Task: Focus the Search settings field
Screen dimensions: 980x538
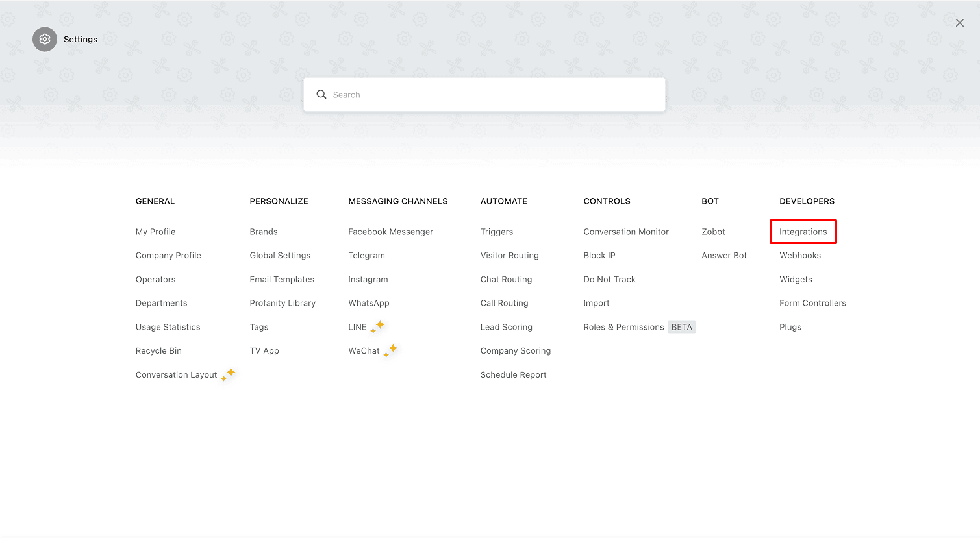Action: pyautogui.click(x=484, y=95)
